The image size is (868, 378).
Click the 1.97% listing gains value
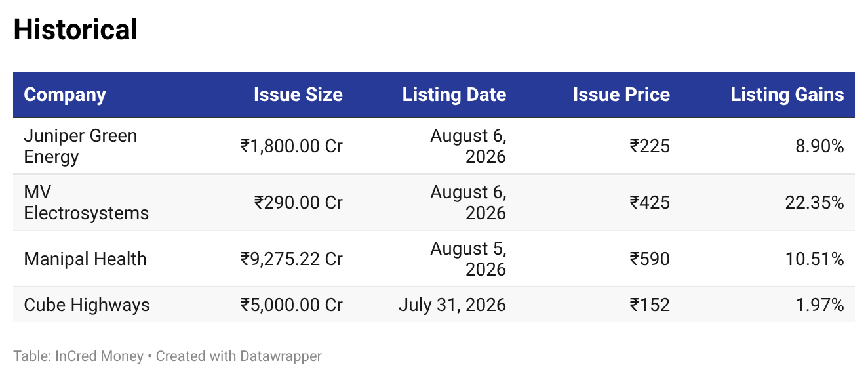click(819, 304)
